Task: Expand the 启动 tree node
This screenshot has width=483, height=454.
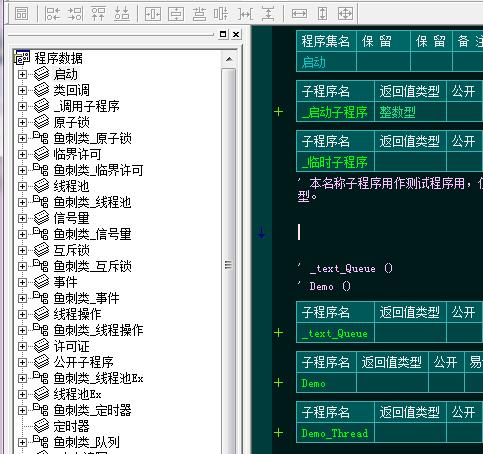Action: [x=22, y=74]
